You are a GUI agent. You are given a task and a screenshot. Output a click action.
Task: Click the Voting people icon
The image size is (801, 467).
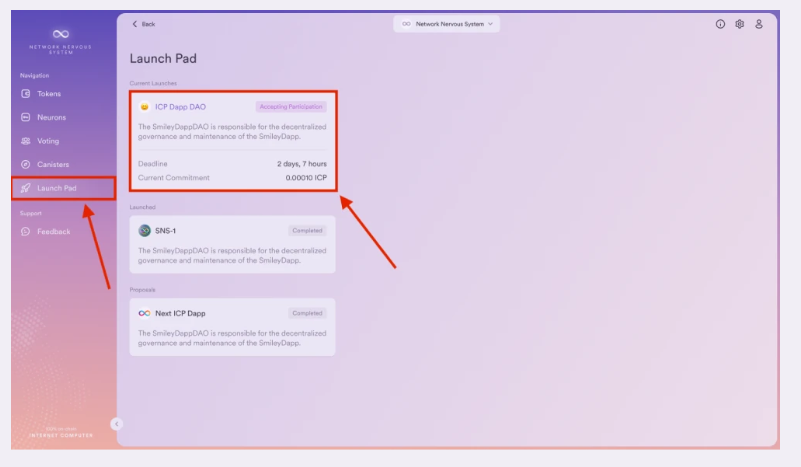point(26,141)
